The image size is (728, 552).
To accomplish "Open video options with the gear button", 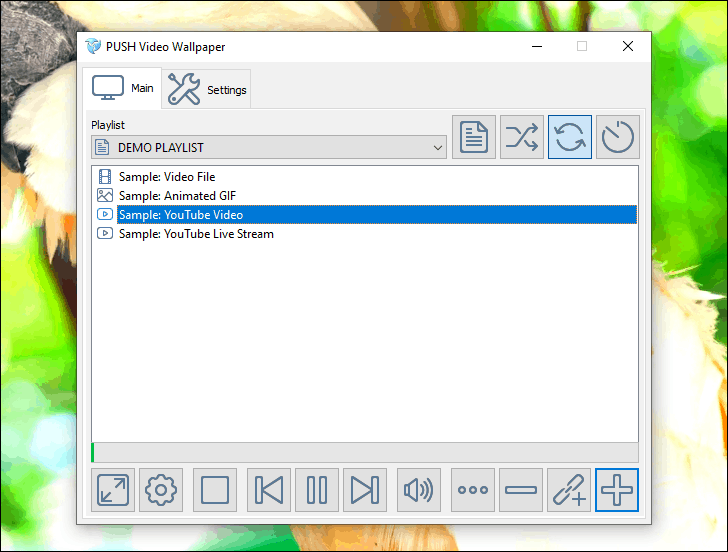I will tap(161, 490).
